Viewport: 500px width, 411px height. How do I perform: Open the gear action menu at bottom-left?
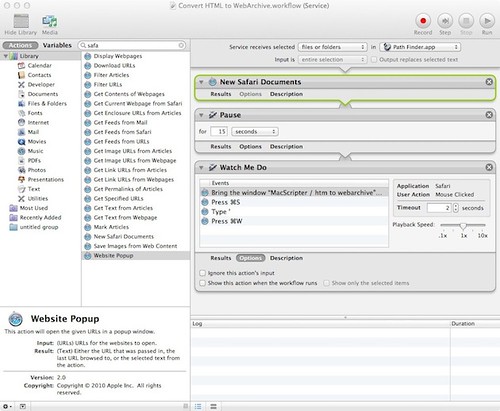[x=7, y=406]
